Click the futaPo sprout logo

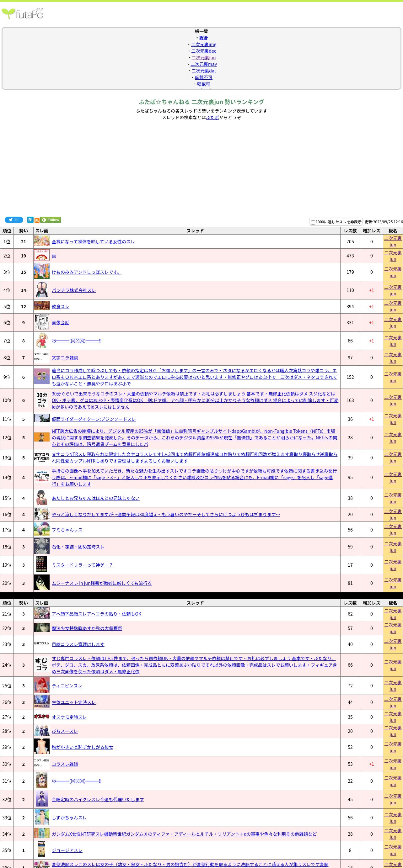23,14
